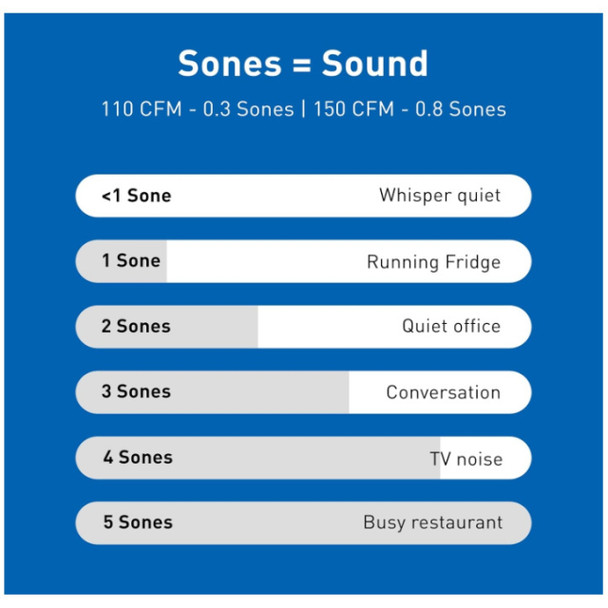The image size is (608, 608).
Task: Click the '<1 Sone' label
Action: coord(136,195)
